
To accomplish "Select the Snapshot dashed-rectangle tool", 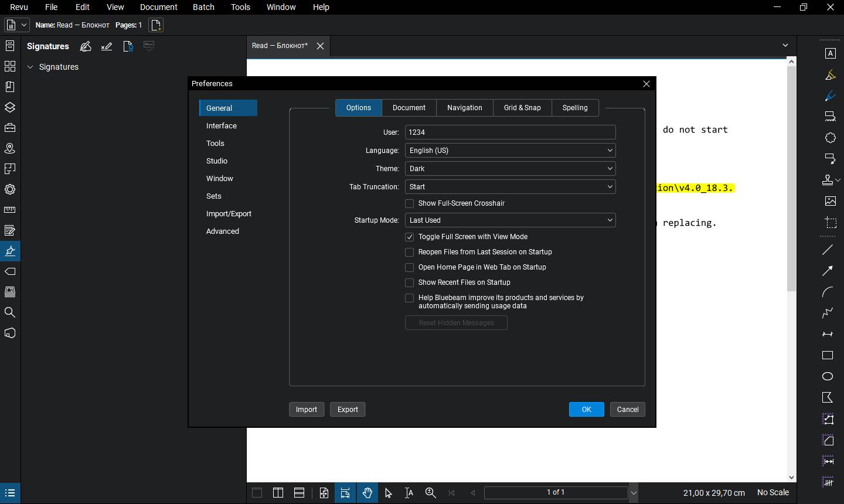I will click(x=831, y=223).
